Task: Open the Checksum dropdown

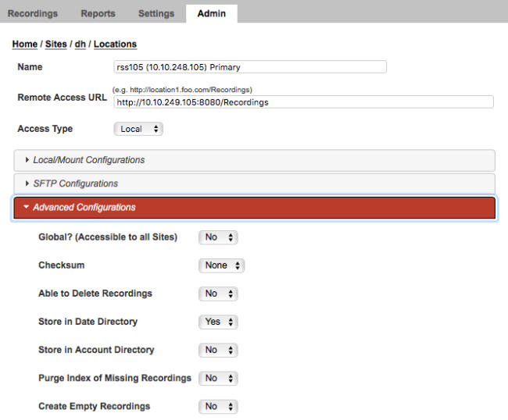Action: (x=221, y=265)
